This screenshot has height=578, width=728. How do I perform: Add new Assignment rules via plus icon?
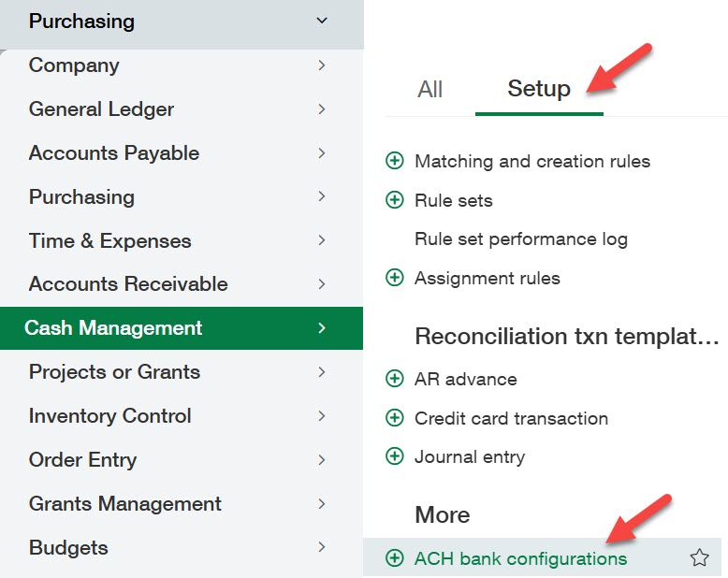[x=395, y=278]
